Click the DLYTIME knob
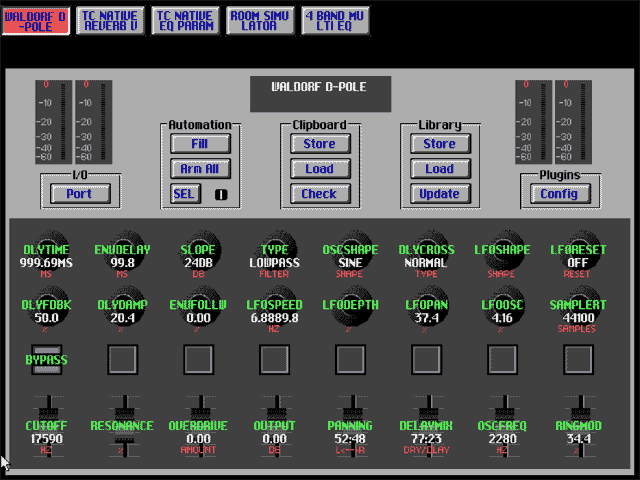Screen dimensions: 640x480 tap(47, 250)
